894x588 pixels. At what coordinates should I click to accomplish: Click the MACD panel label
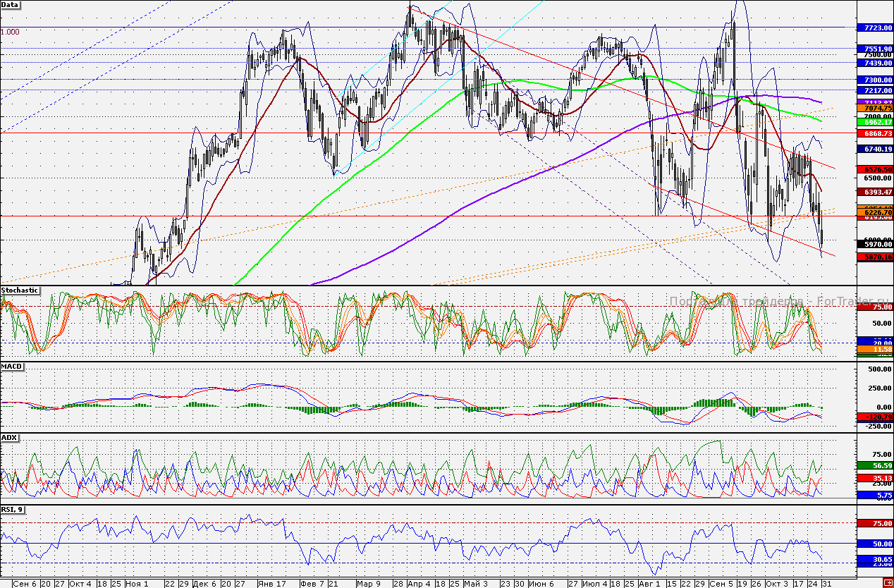point(11,367)
